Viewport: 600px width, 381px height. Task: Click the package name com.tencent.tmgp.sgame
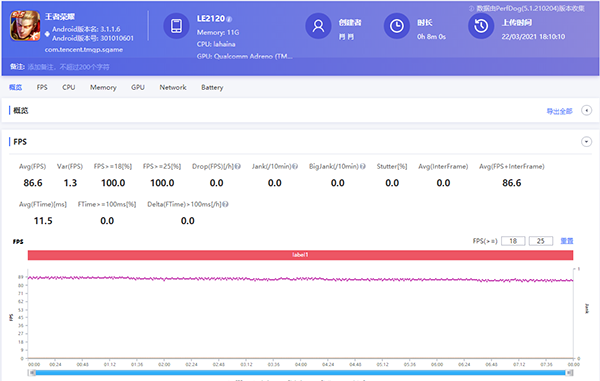click(x=84, y=50)
